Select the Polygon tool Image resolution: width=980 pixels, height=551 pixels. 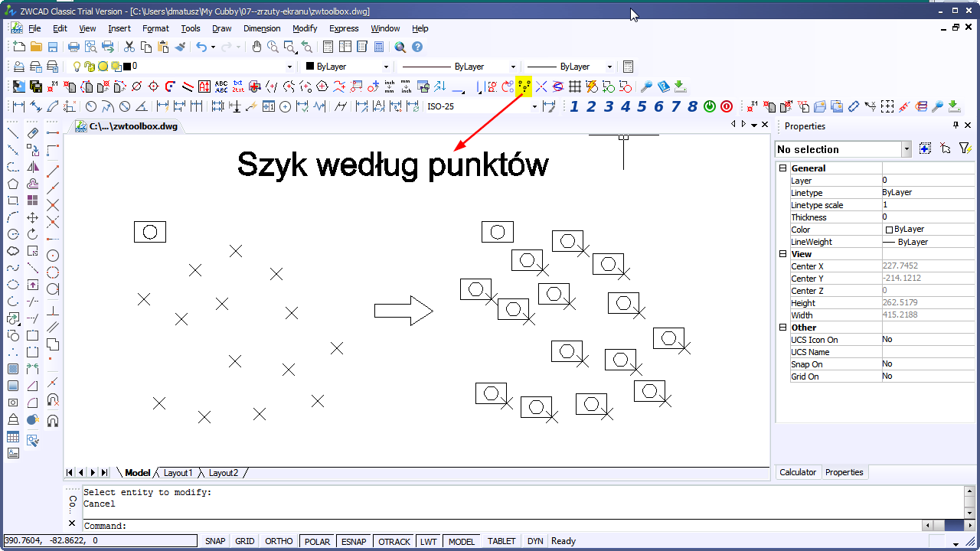(x=13, y=184)
